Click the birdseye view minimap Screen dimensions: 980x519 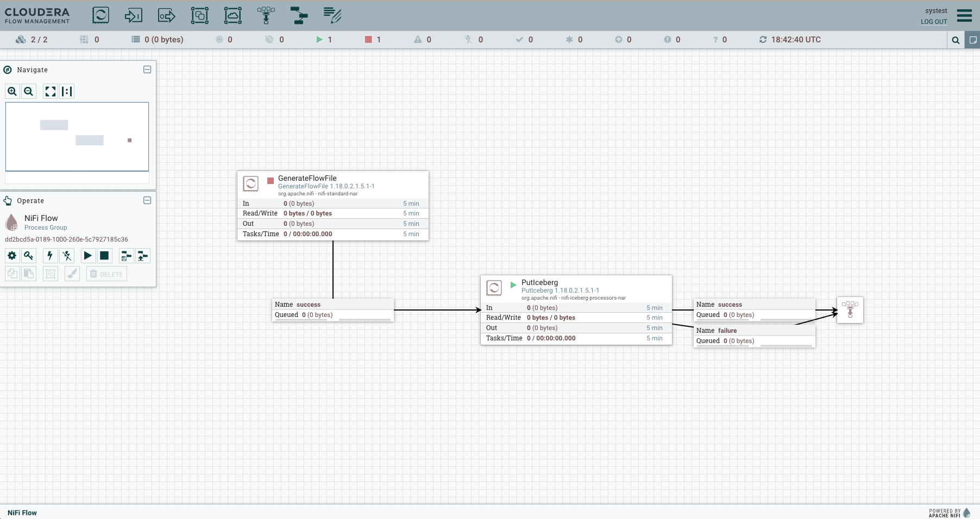click(x=77, y=136)
